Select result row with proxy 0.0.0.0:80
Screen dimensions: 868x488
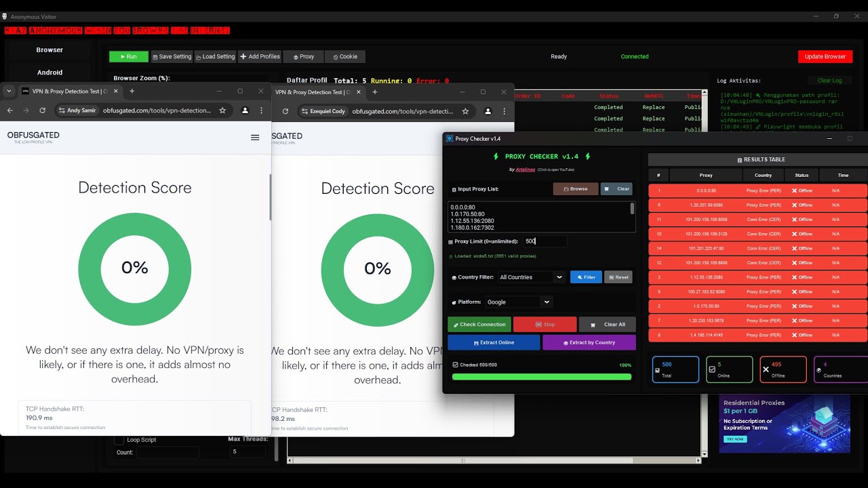758,191
